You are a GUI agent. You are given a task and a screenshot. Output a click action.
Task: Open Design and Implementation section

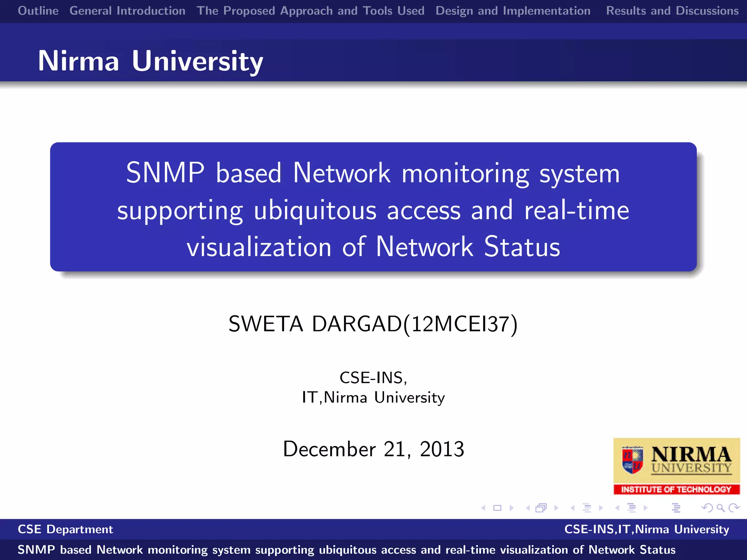[513, 11]
